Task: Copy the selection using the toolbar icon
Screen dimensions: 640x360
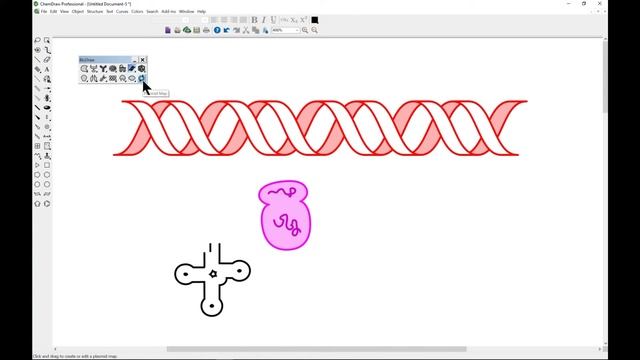Action: click(x=256, y=30)
